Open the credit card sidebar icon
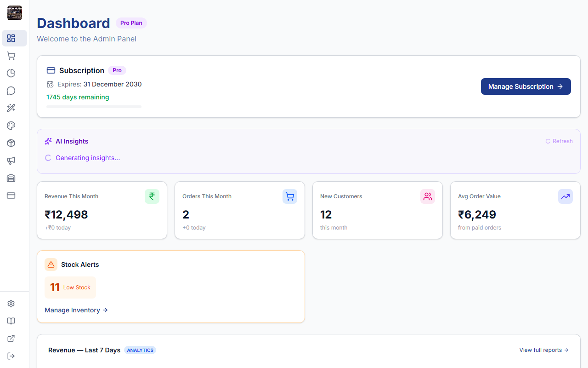The height and width of the screenshot is (368, 588). [11, 195]
